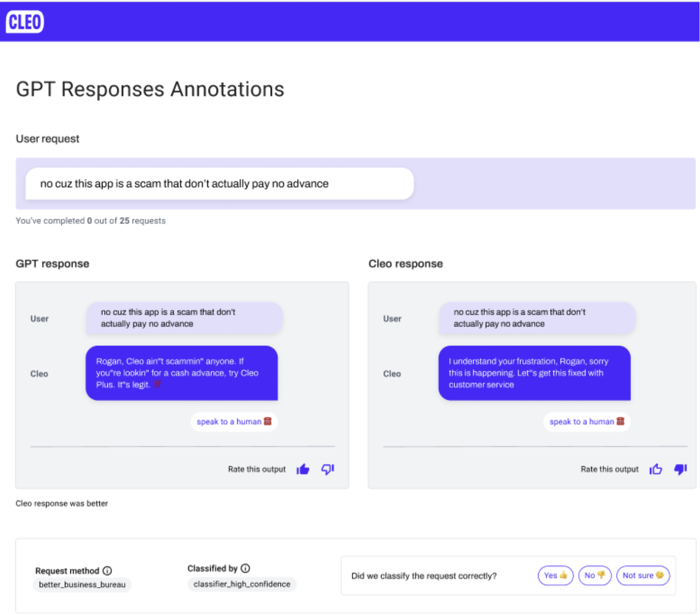Click 'speak to a human' in Cleo response
Image resolution: width=700 pixels, height=615 pixels.
pos(587,422)
